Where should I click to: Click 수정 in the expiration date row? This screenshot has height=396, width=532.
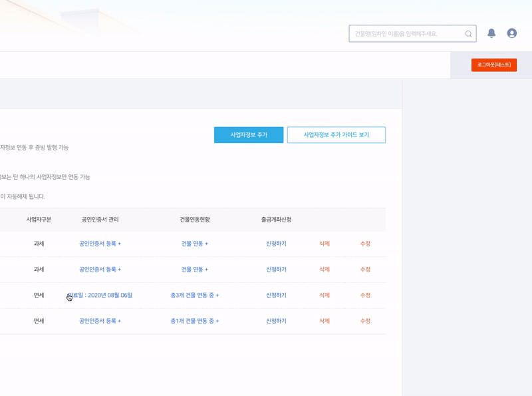coord(365,295)
